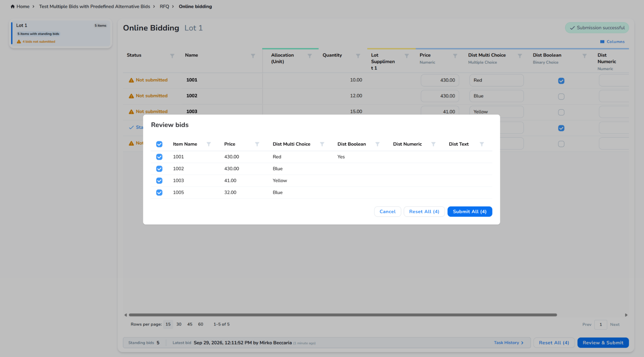Uncheck item 1003 in Review bids
Screen dimensions: 644x357
(159, 181)
